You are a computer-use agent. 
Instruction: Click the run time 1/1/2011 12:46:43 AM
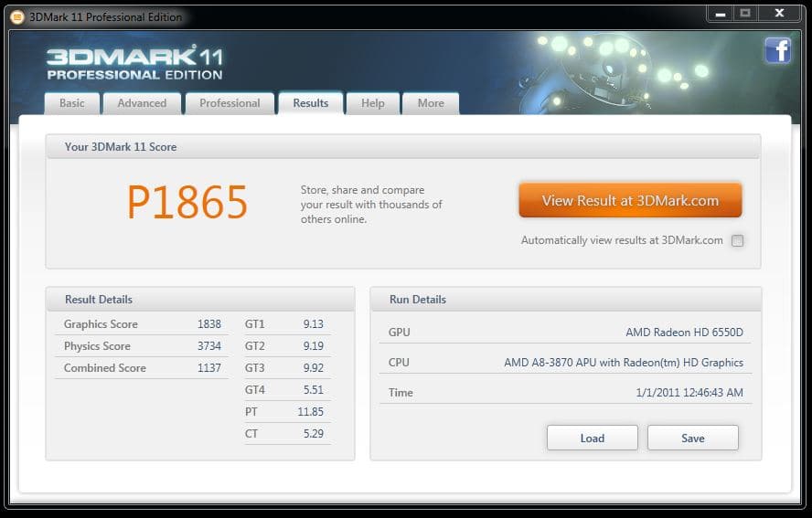point(689,393)
